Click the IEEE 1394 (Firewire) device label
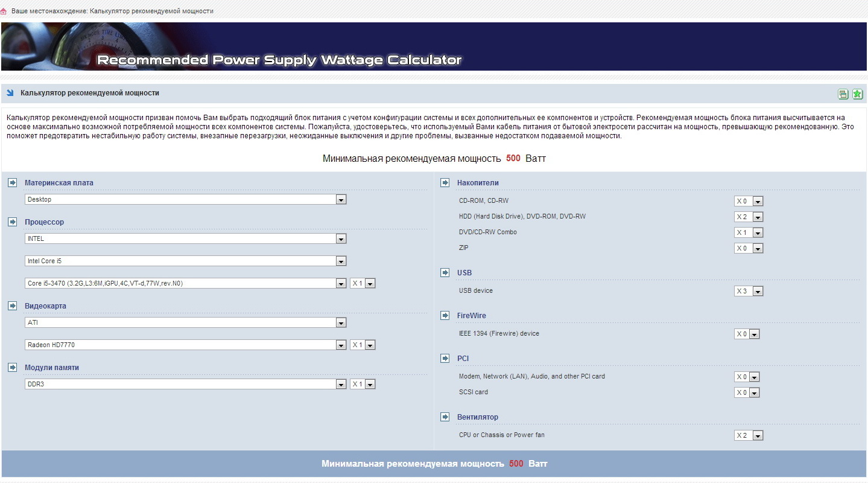Viewport: 868px width, 483px height. pyautogui.click(x=499, y=333)
